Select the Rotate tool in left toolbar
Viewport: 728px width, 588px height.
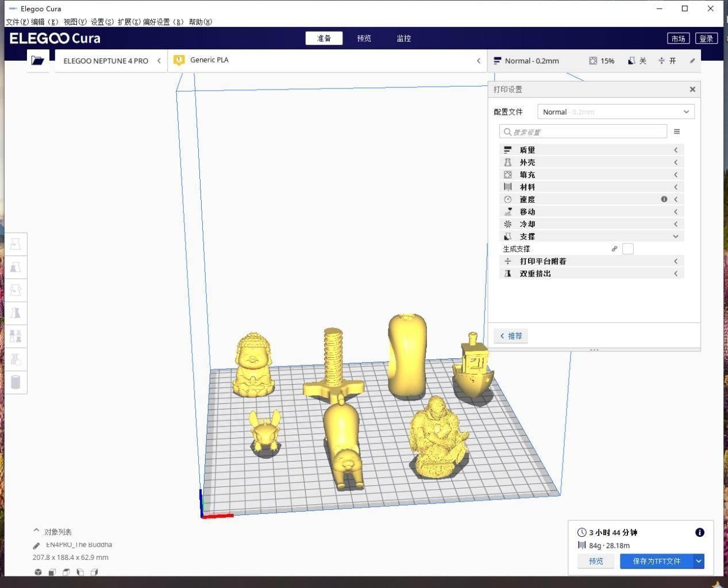tap(16, 290)
